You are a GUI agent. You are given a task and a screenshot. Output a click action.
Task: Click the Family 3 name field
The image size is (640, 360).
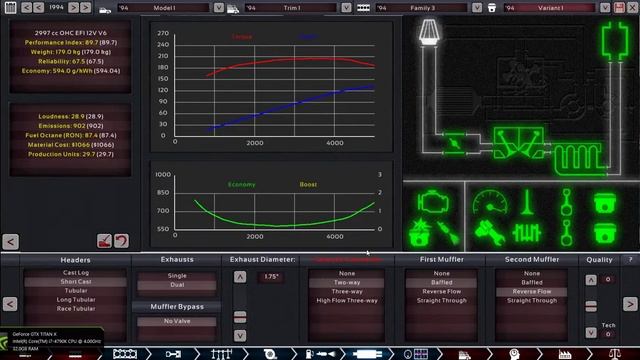pos(422,8)
